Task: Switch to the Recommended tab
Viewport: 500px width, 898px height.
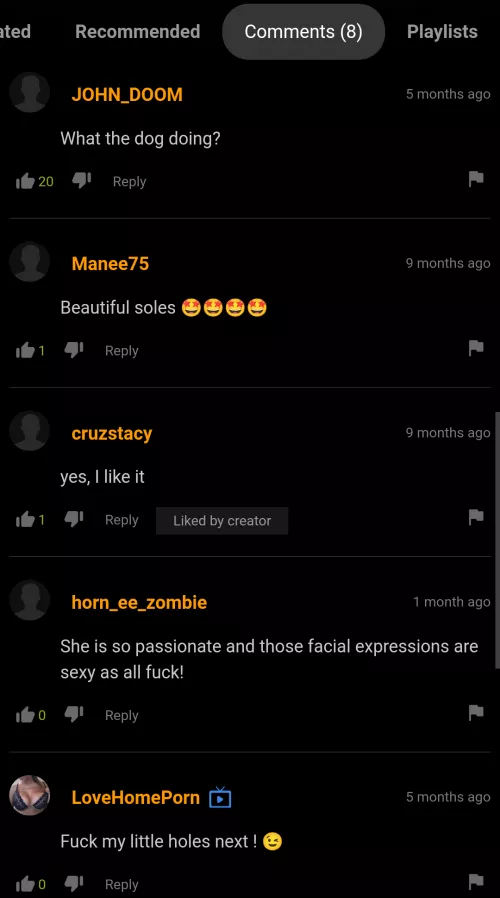Action: coord(137,31)
